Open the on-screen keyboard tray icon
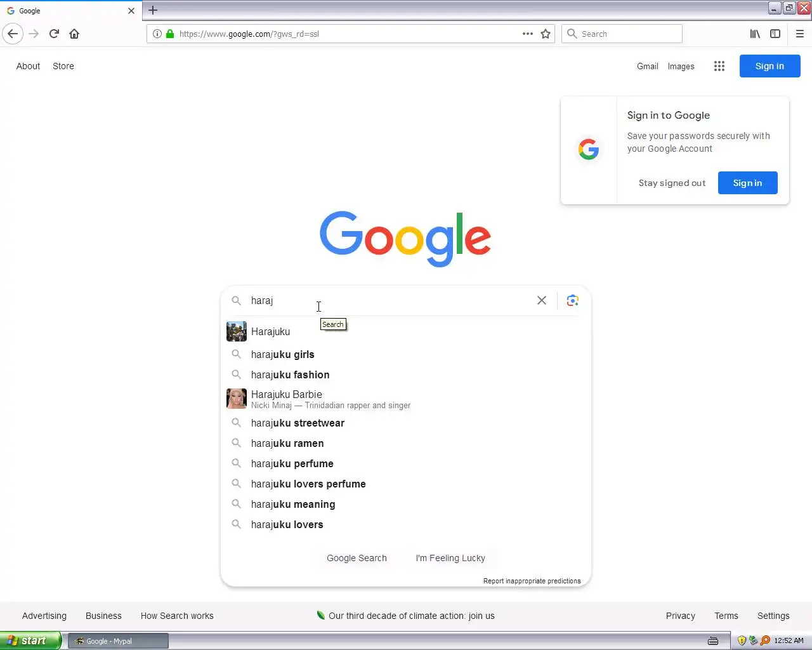Screen dimensions: 812x650 (x=713, y=640)
